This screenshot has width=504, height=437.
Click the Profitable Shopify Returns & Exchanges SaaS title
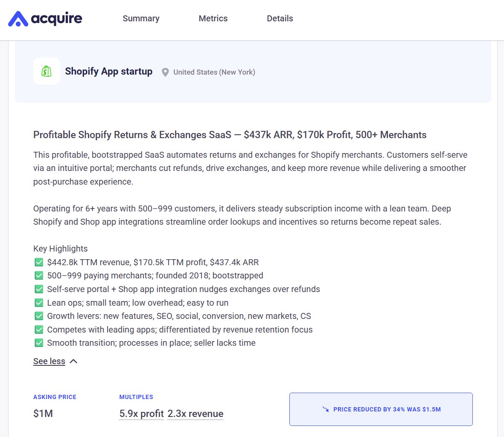(x=230, y=135)
